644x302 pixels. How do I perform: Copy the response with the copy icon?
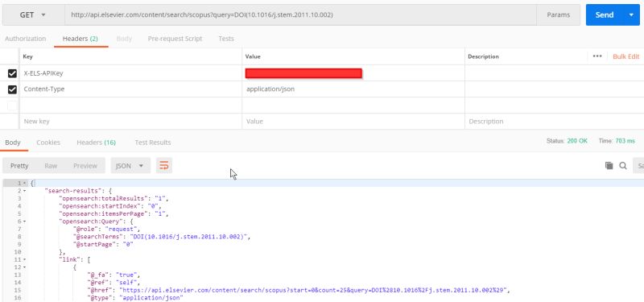coord(609,166)
